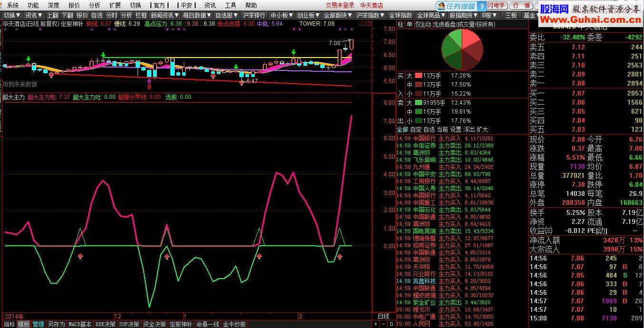Click the 分时 toolbar button
Viewport: 644px width, 328px height.
click(x=111, y=15)
